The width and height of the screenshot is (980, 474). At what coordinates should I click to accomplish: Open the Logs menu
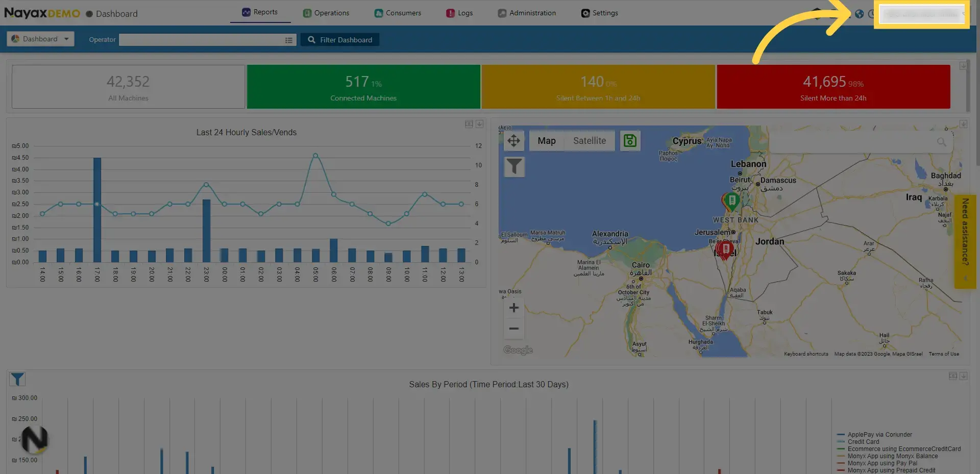click(x=459, y=13)
